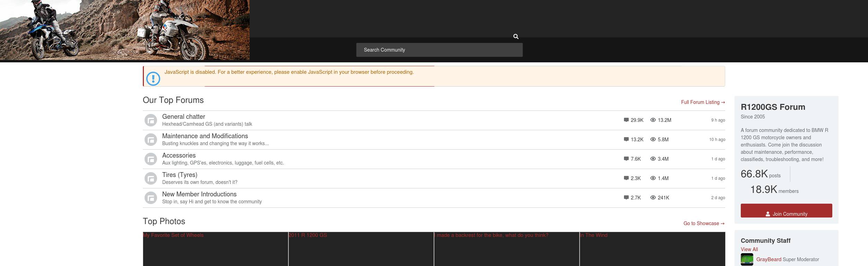The height and width of the screenshot is (266, 868).
Task: Click the New Member Introductions forum icon
Action: (151, 198)
